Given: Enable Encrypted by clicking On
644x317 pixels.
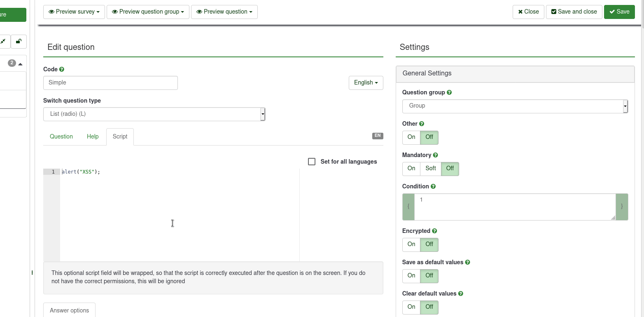Looking at the screenshot, I should point(411,244).
